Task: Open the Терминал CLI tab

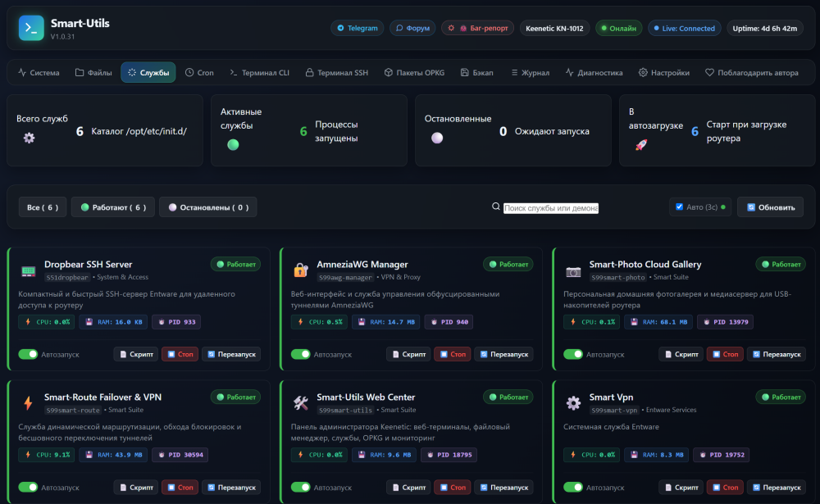Action: click(259, 73)
